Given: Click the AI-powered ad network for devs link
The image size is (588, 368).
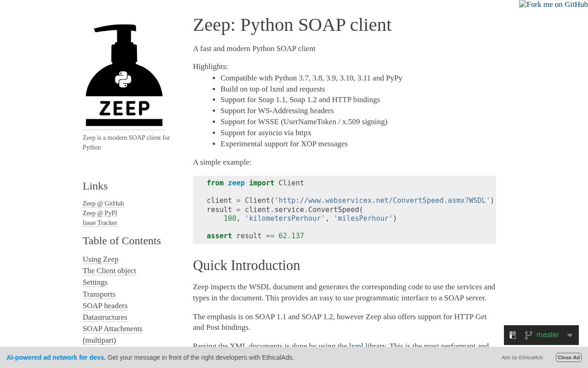Looking at the screenshot, I should [x=56, y=357].
